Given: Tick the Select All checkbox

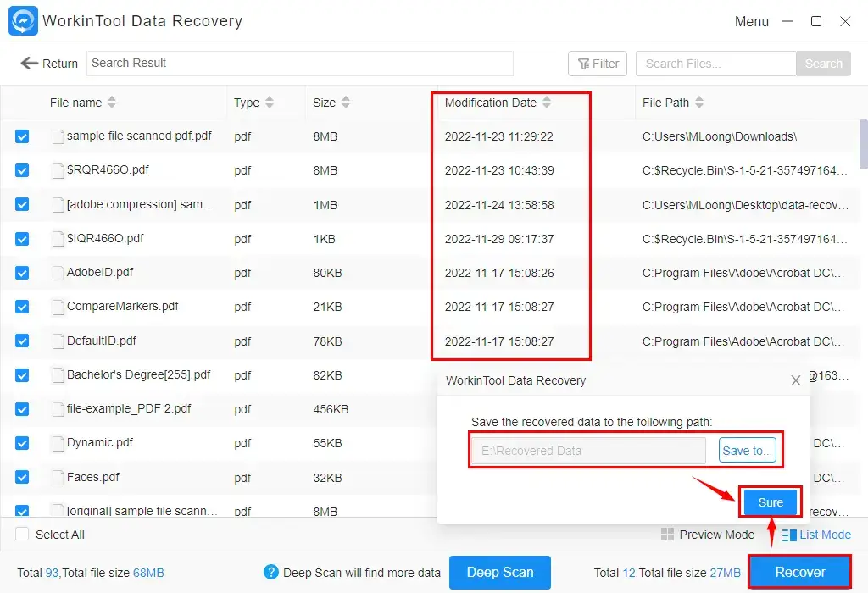Looking at the screenshot, I should (22, 535).
